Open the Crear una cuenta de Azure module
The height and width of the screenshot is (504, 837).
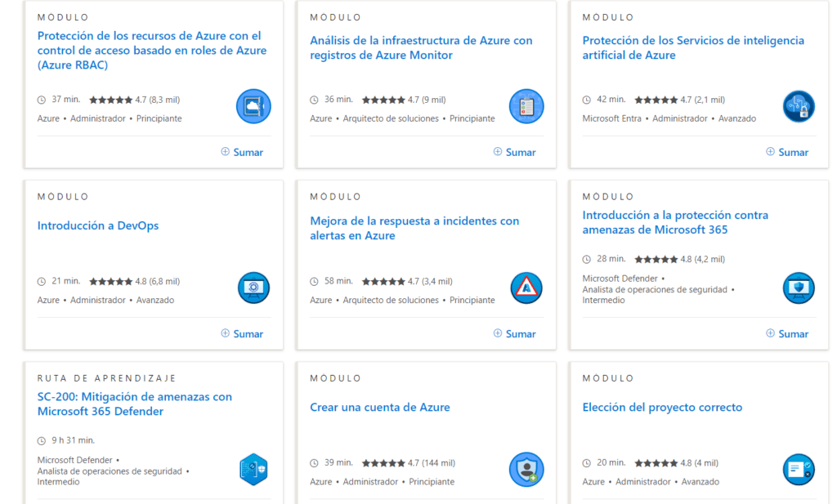coord(379,407)
